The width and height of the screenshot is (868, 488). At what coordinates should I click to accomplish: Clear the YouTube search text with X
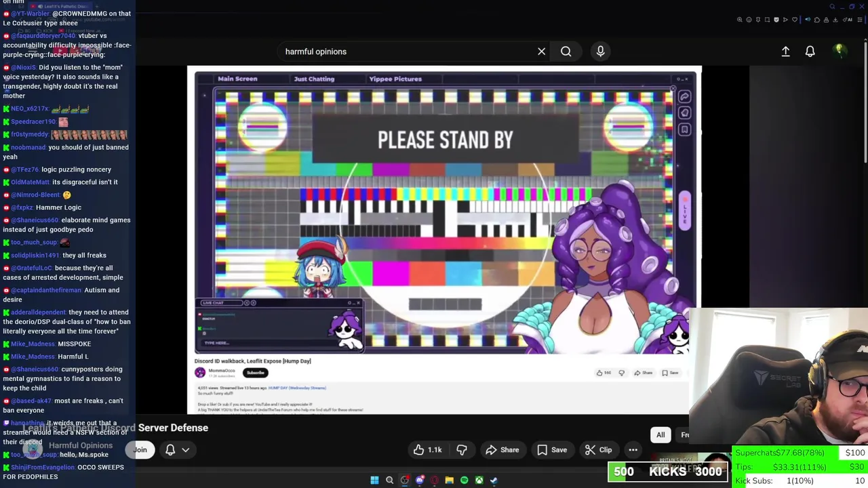(x=541, y=52)
